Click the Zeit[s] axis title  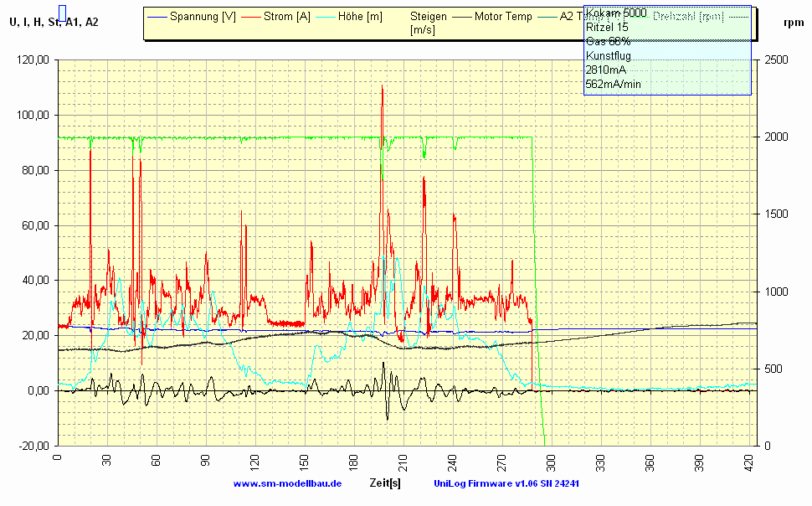pyautogui.click(x=384, y=483)
